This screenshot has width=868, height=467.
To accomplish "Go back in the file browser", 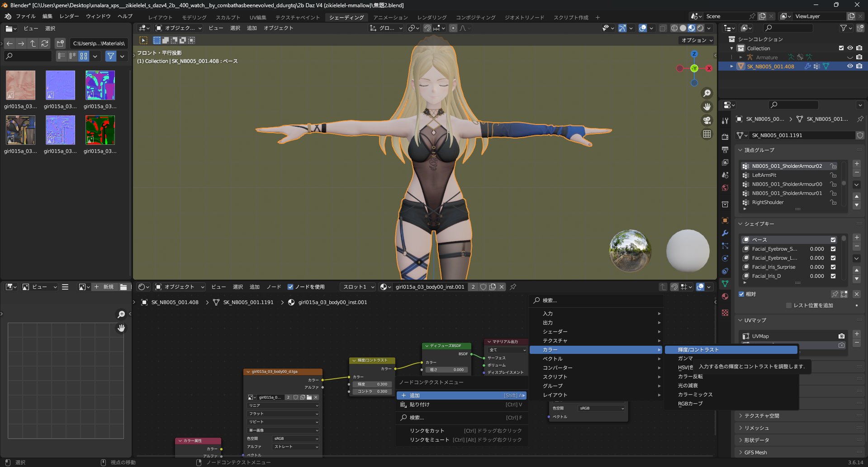I will [9, 43].
